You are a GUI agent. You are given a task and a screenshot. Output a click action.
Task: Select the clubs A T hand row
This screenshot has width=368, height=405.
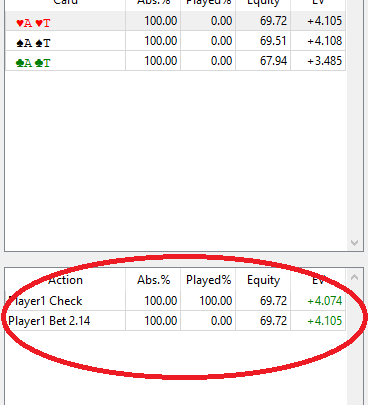click(x=176, y=61)
